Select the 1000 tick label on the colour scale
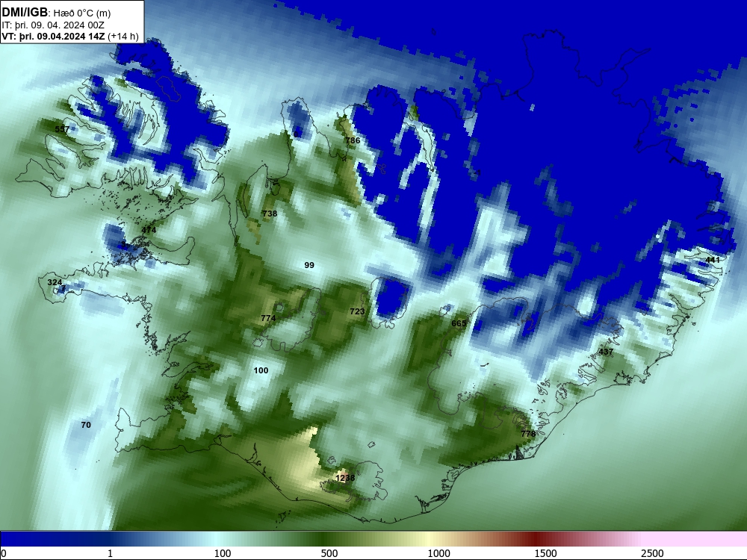Image resolution: width=747 pixels, height=560 pixels. (x=438, y=553)
